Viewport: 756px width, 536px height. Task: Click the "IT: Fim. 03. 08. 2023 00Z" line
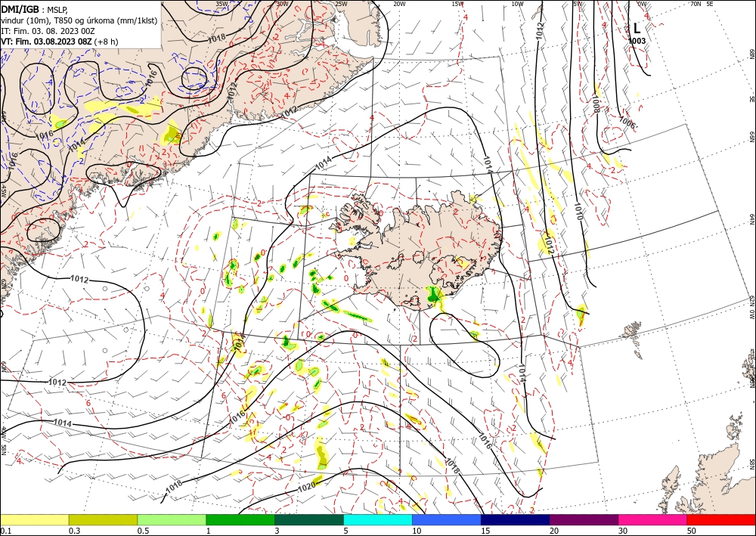pyautogui.click(x=48, y=31)
